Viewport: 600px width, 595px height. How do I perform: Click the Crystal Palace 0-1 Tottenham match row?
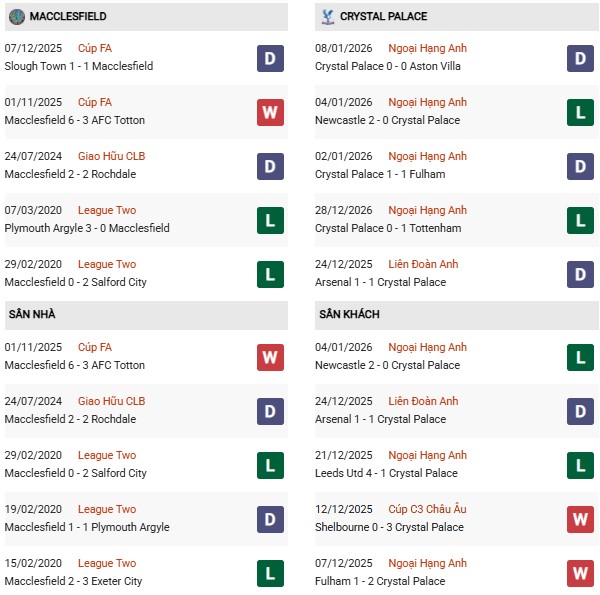pos(388,228)
